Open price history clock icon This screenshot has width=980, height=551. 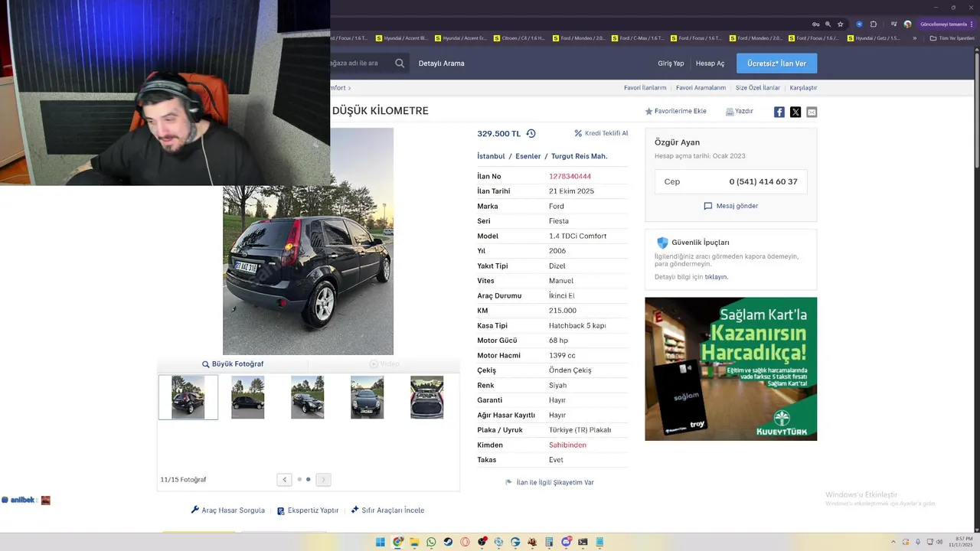531,133
